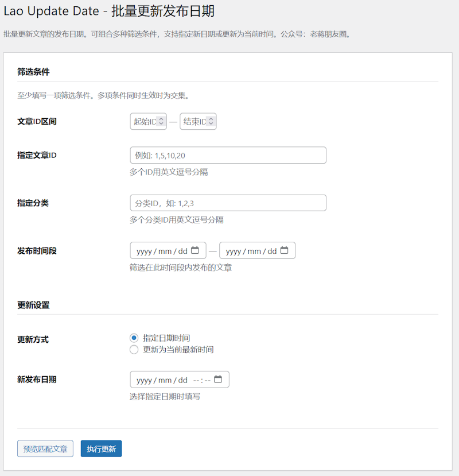
Task: Click the mm segment of the start date field
Action: 165,250
